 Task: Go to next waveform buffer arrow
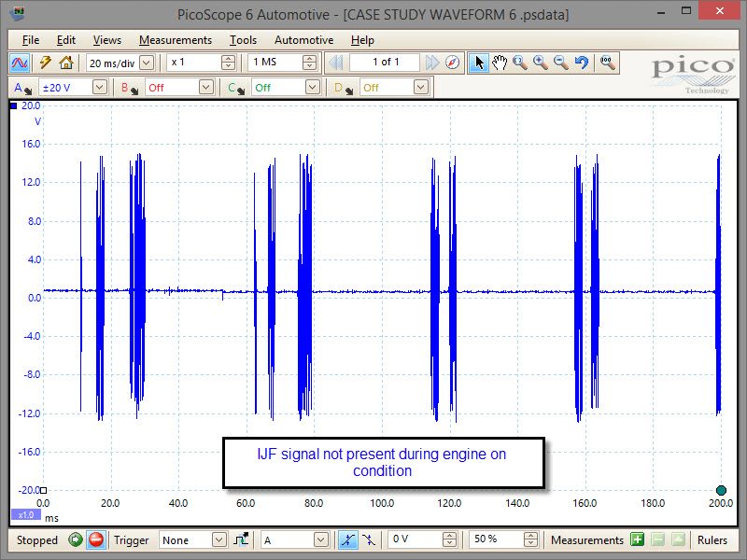pos(432,63)
